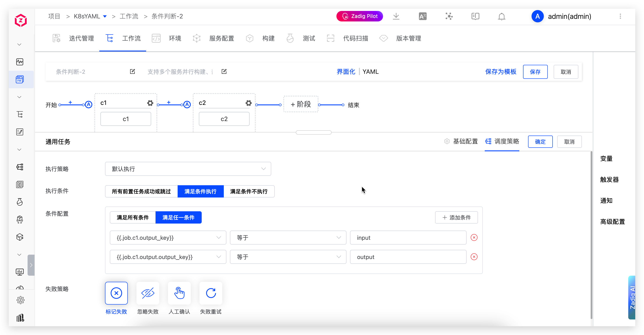Click the 'output' value input field
Screen dimensions: 644x335
coord(408,257)
